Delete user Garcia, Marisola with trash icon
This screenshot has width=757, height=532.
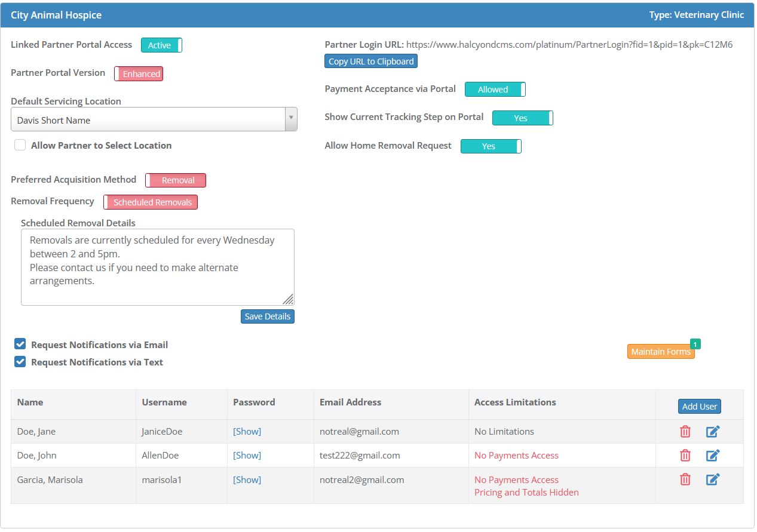click(685, 479)
